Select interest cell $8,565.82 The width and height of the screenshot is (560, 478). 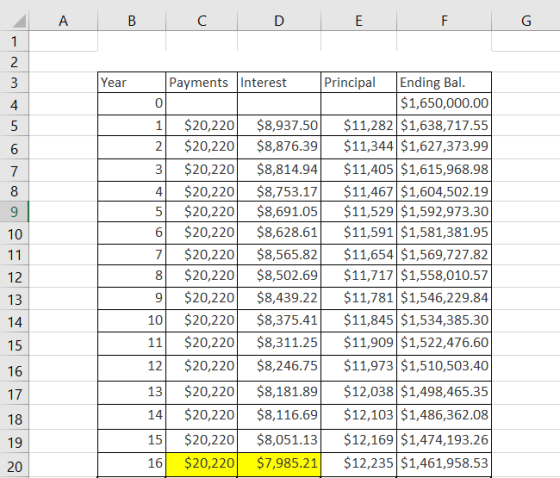[x=279, y=255]
